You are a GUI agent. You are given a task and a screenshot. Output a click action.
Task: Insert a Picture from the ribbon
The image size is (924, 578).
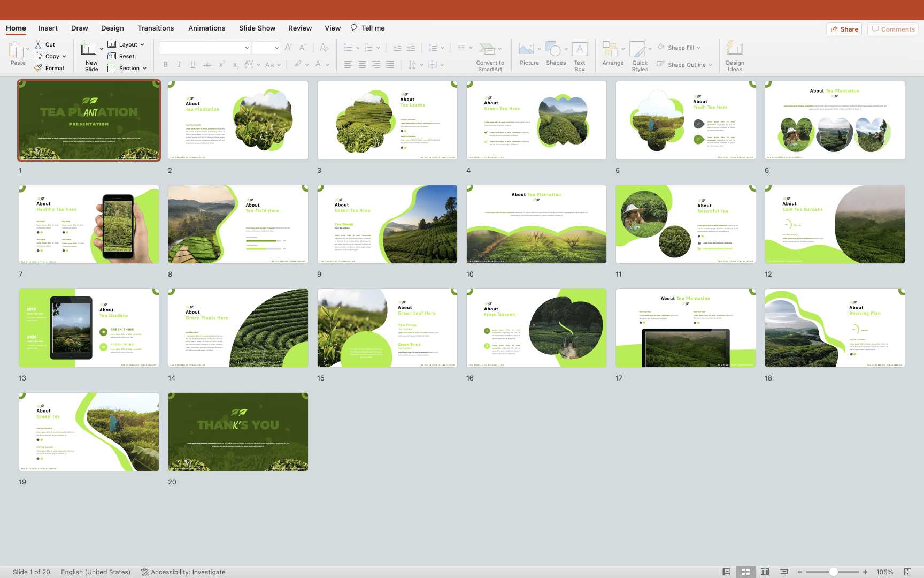[x=526, y=49]
